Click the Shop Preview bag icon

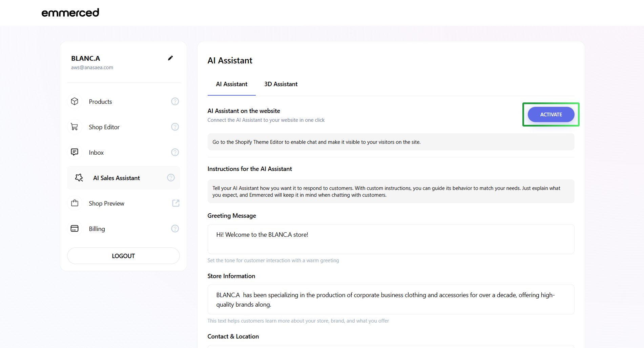[x=75, y=203]
